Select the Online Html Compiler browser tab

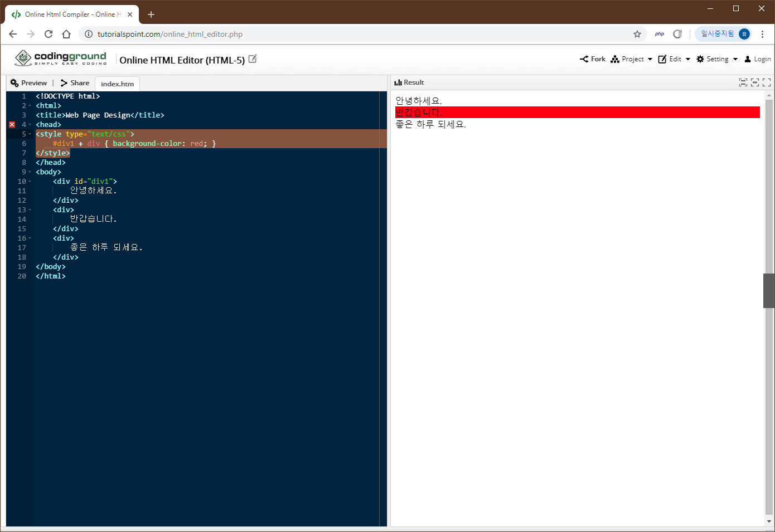(x=72, y=14)
